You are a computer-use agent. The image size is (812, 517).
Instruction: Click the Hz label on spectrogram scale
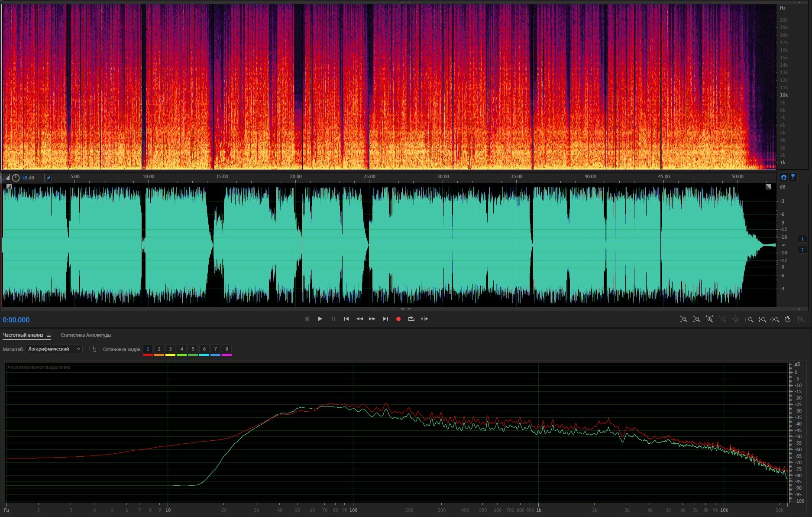pyautogui.click(x=783, y=8)
